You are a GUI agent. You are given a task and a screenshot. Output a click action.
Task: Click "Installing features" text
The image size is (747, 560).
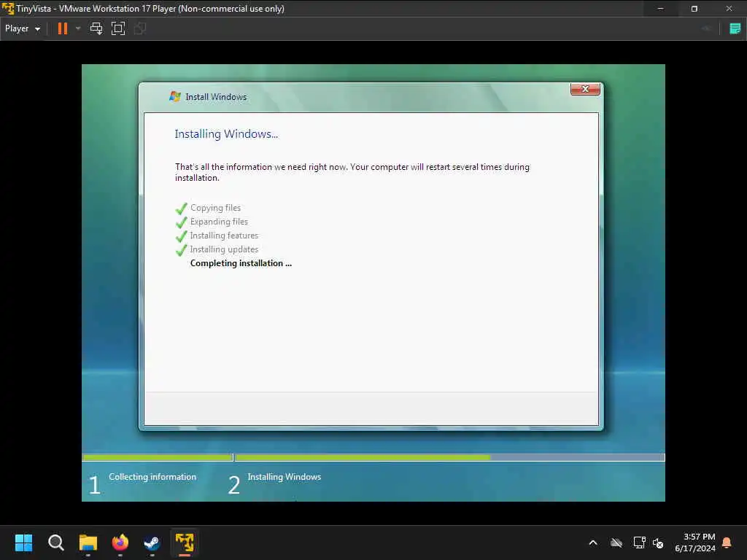(x=224, y=236)
